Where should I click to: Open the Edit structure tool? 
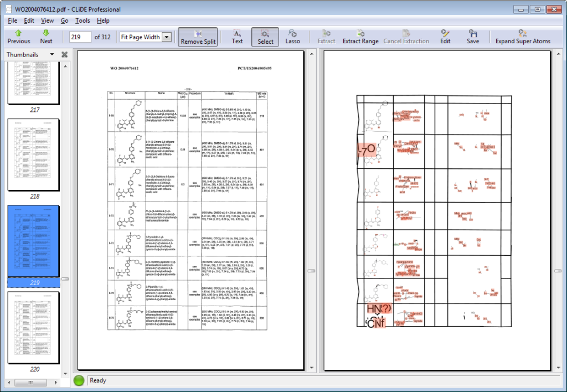[445, 37]
